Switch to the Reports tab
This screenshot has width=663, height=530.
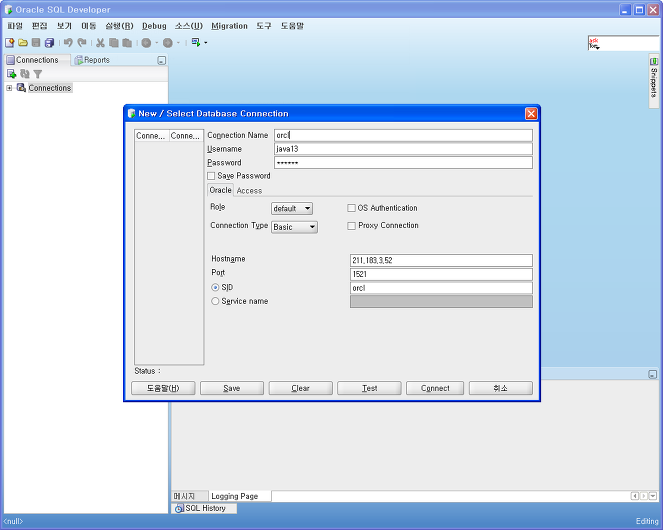[x=92, y=60]
